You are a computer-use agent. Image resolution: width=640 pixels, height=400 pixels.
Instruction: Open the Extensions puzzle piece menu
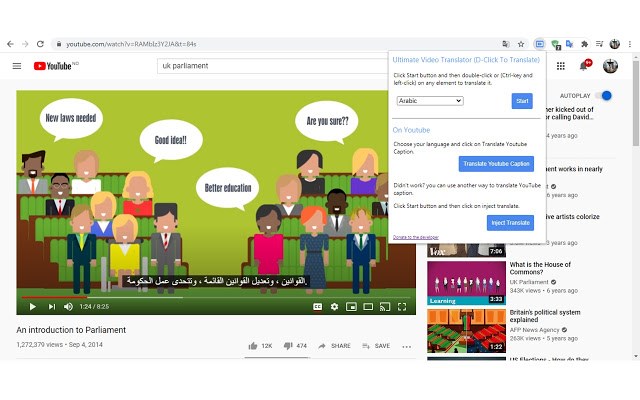tap(584, 44)
